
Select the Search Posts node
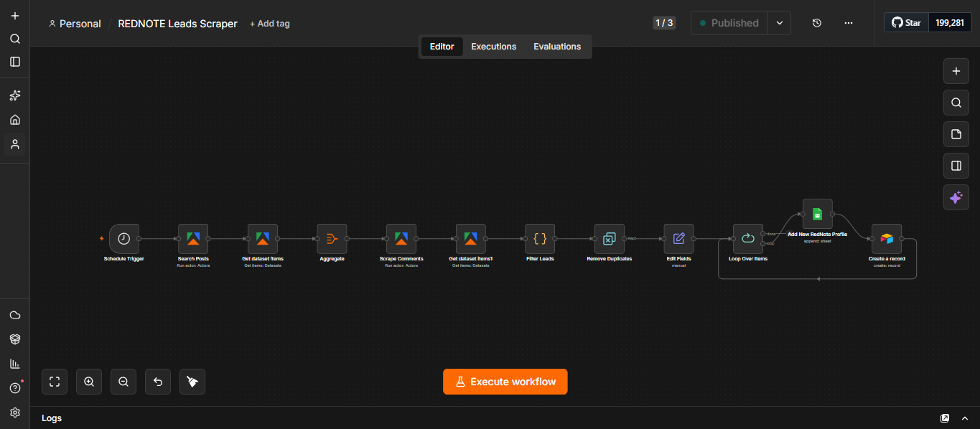pyautogui.click(x=193, y=238)
